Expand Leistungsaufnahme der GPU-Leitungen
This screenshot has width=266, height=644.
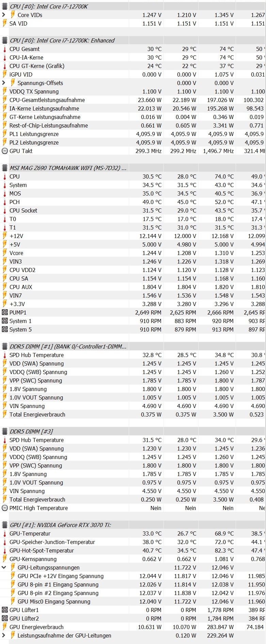4,635
